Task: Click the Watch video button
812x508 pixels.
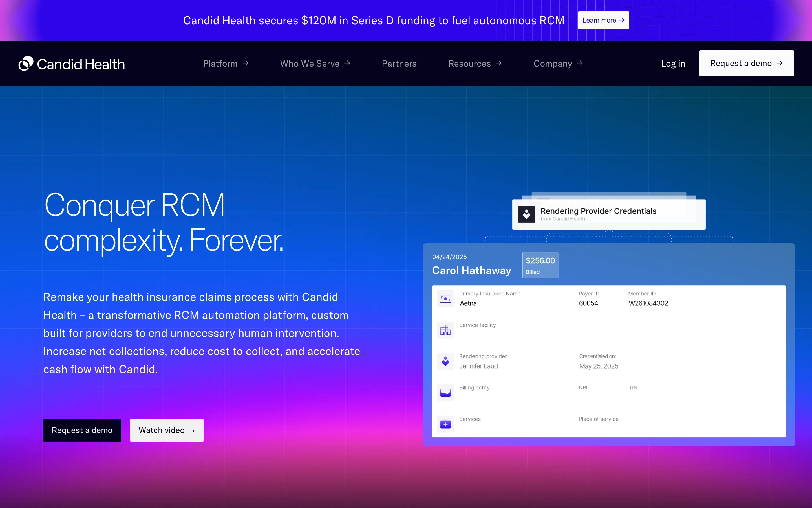Action: (x=167, y=430)
